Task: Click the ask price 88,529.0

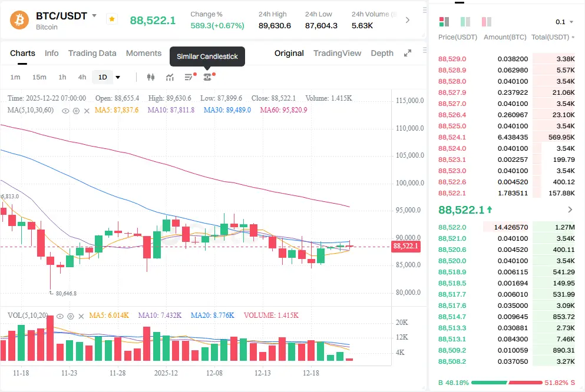Action: coord(452,59)
